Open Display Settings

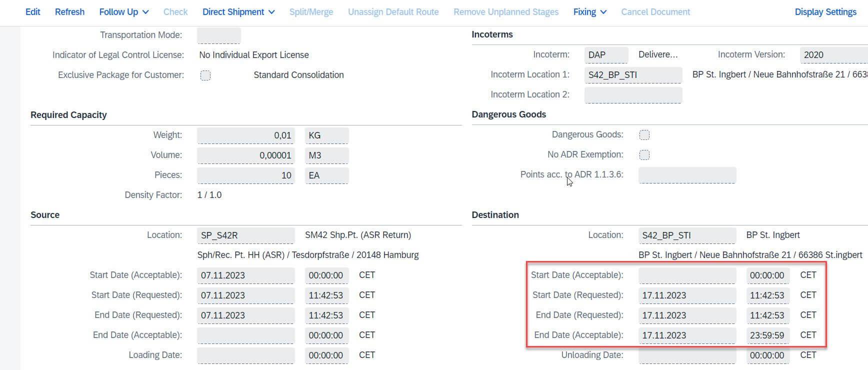[x=825, y=11]
